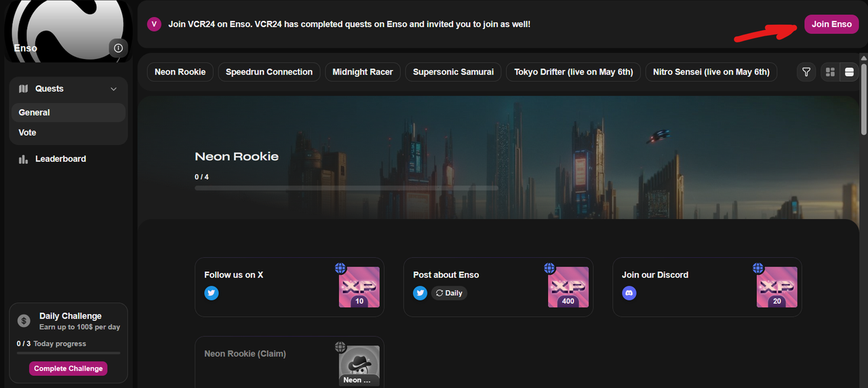Click the Quests map icon
The width and height of the screenshot is (868, 388).
pyautogui.click(x=24, y=89)
